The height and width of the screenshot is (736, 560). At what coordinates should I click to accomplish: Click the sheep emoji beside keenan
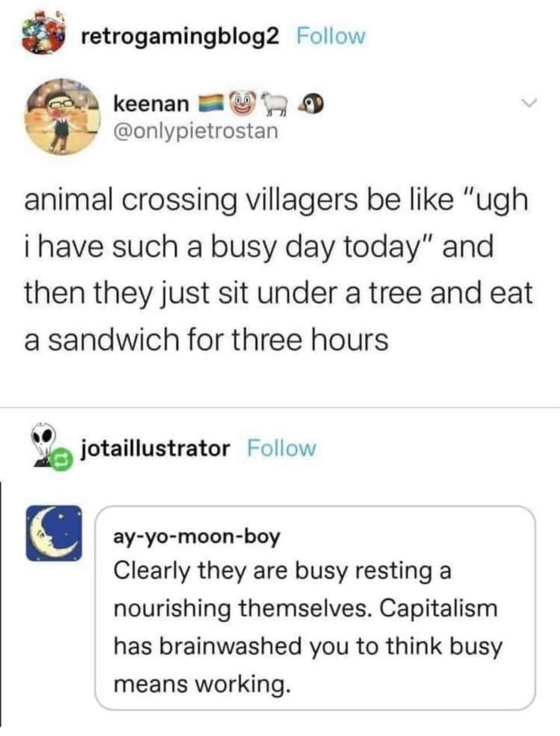click(x=276, y=104)
